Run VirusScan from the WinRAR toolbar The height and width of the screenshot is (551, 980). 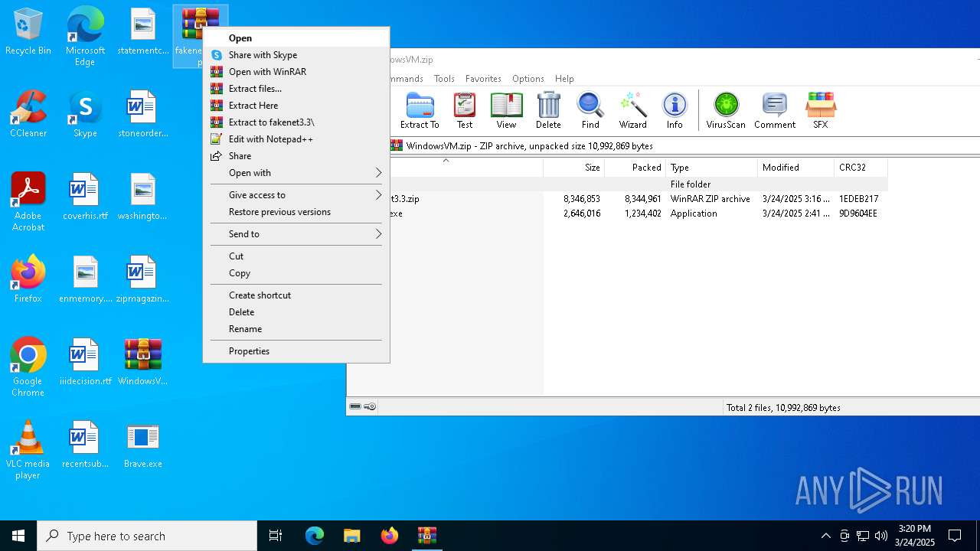(726, 111)
